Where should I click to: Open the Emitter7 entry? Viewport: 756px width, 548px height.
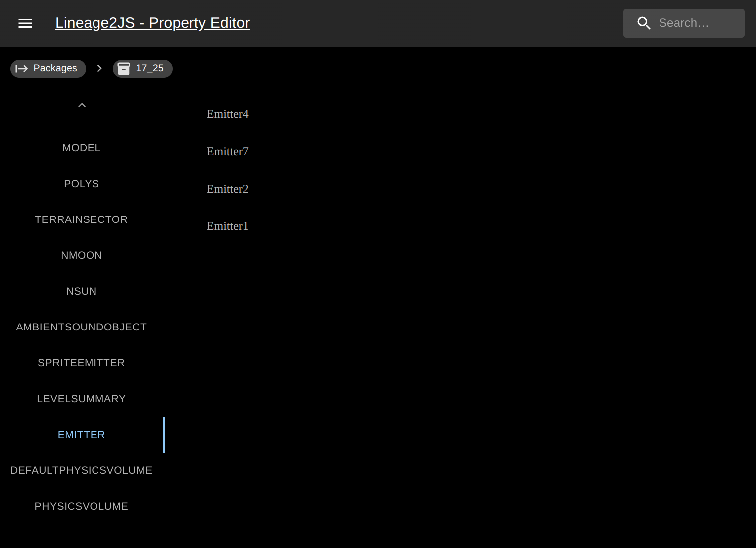point(228,152)
